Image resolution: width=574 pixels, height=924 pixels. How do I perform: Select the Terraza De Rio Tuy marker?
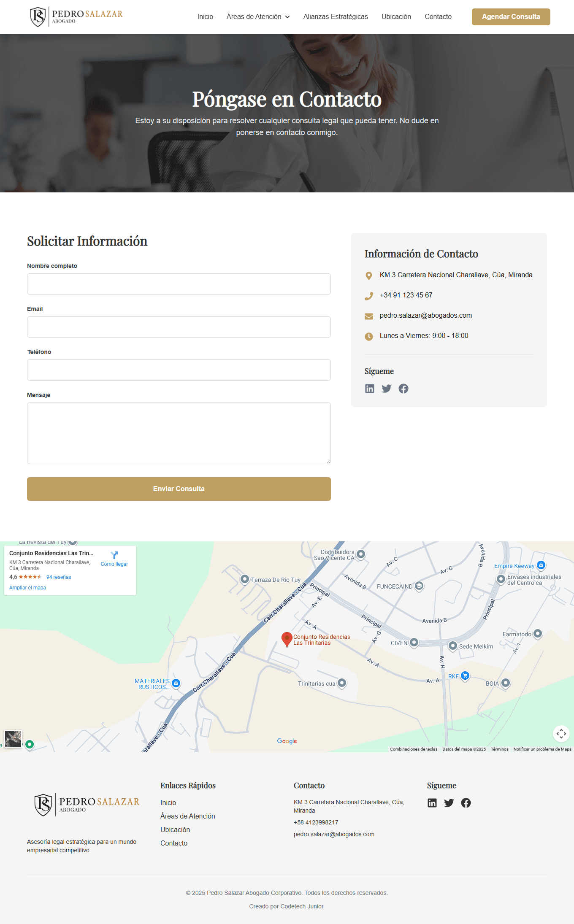[x=245, y=579]
